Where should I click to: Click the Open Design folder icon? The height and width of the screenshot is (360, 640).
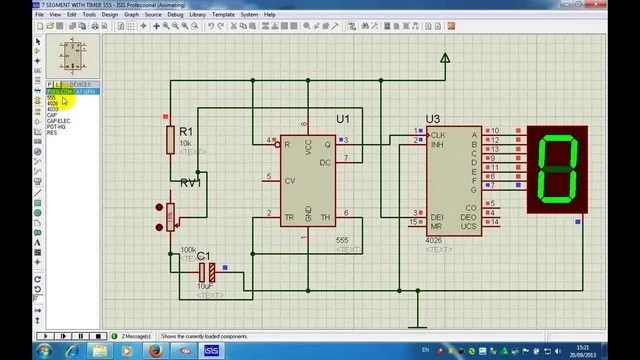[50, 26]
